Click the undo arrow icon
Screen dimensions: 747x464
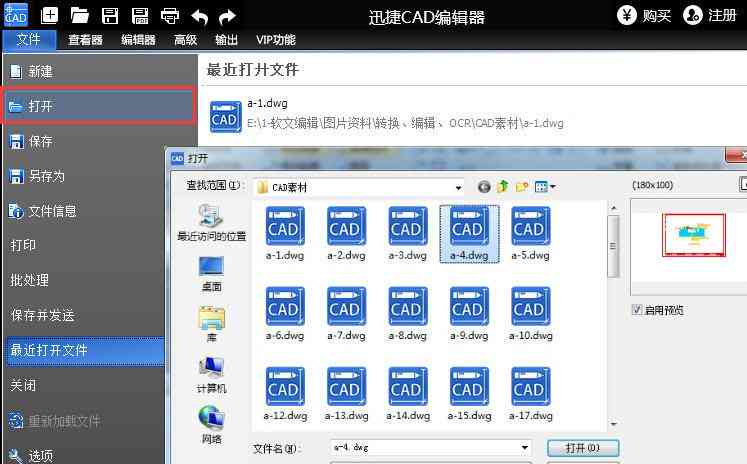click(200, 17)
